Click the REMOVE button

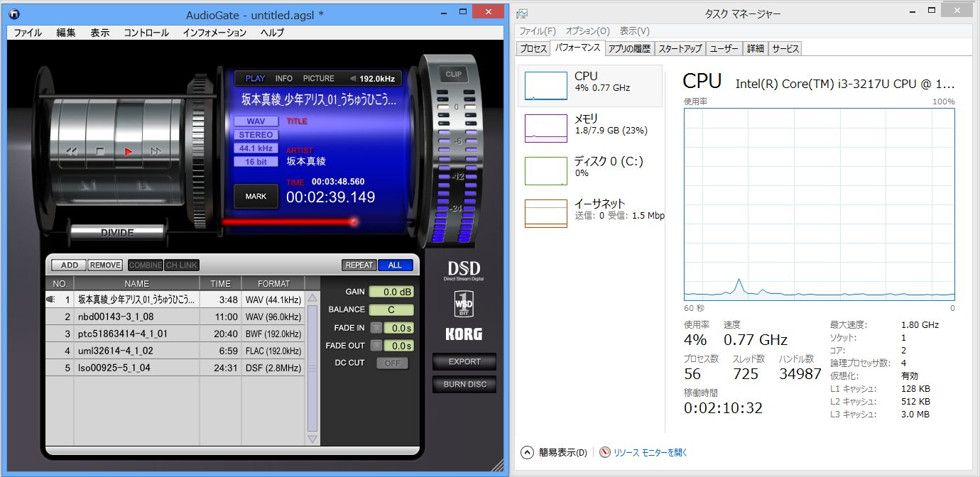(105, 265)
